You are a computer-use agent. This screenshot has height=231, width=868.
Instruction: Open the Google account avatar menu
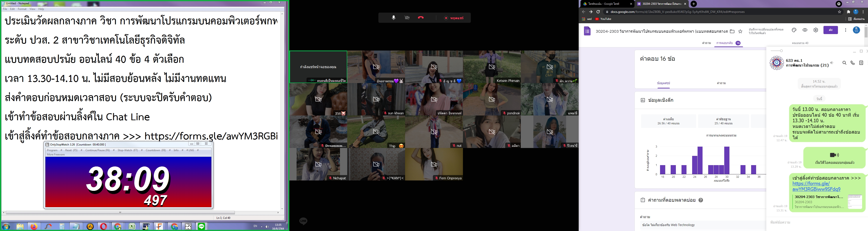pyautogui.click(x=856, y=30)
